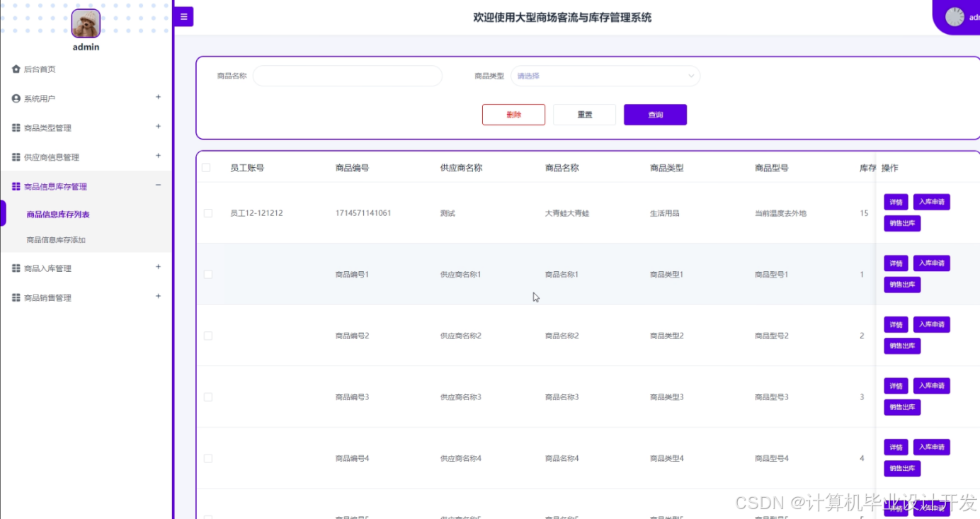The height and width of the screenshot is (519, 980).
Task: Click the home icon beside 后台首页
Action: [x=16, y=69]
